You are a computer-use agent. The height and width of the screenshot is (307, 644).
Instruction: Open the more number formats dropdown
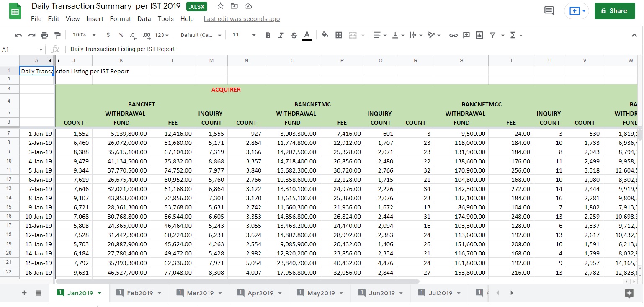tap(162, 35)
